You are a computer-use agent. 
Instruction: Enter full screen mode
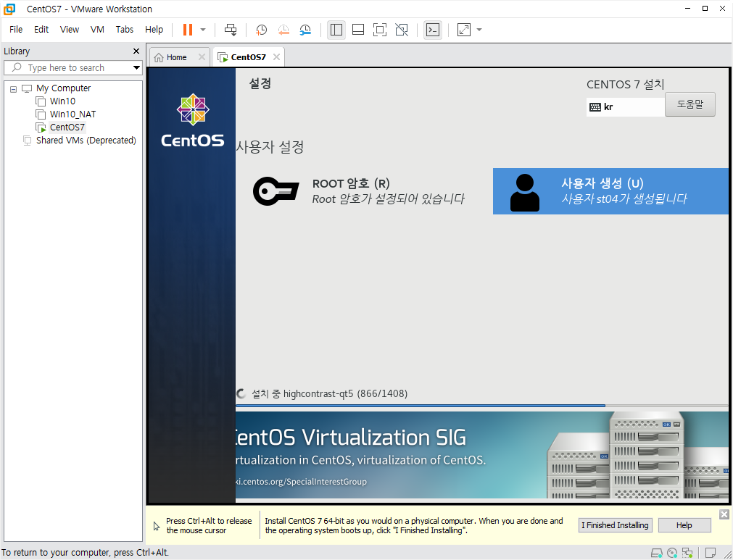380,30
